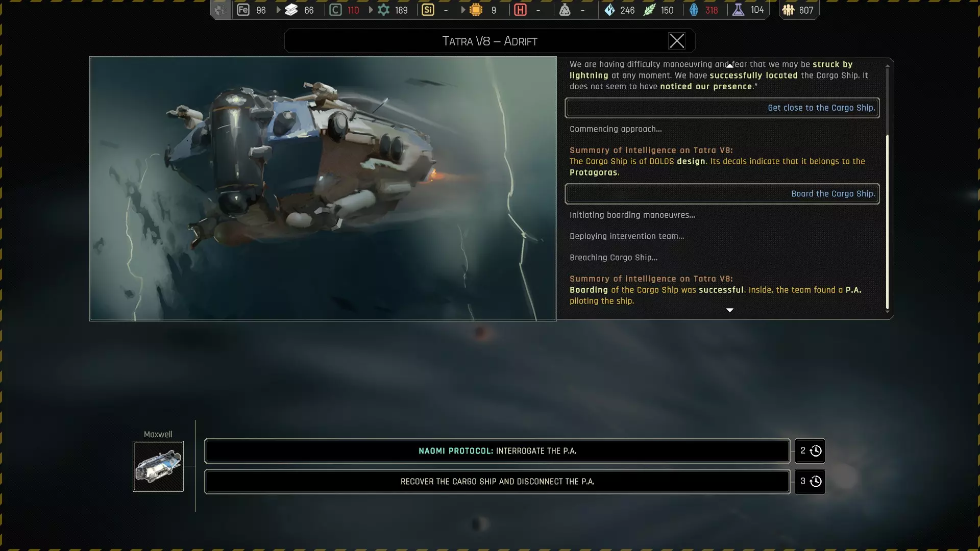The height and width of the screenshot is (551, 980).
Task: Click the blue water crystal icon
Action: [609, 10]
